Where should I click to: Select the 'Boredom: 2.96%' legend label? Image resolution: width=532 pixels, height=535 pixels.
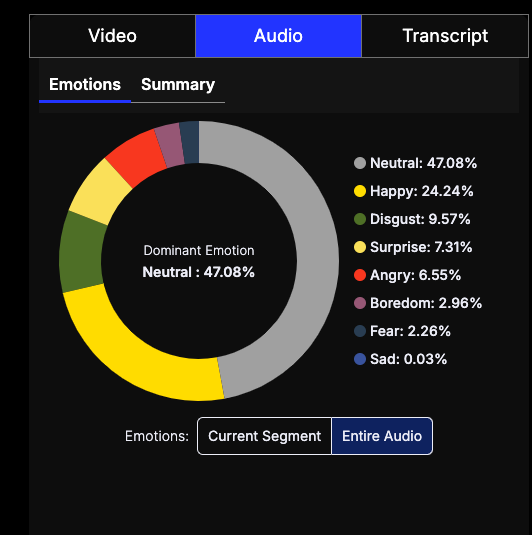coord(426,303)
